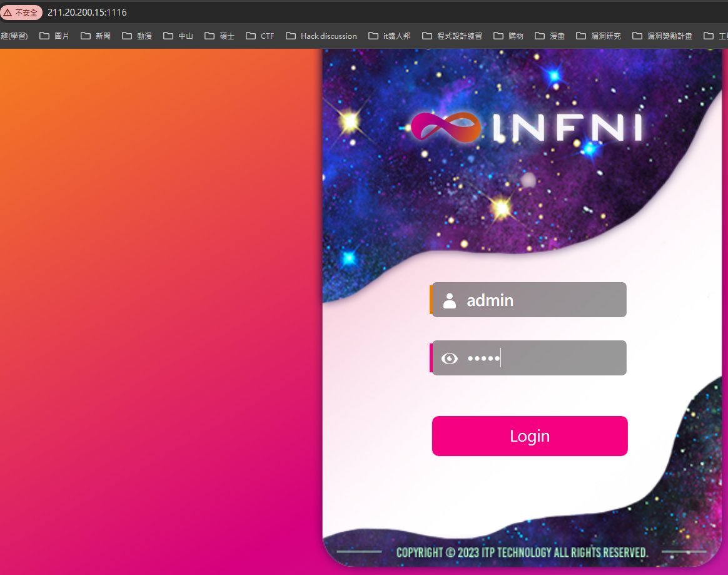Toggle password visibility eye icon
728x575 pixels.
[x=450, y=359]
